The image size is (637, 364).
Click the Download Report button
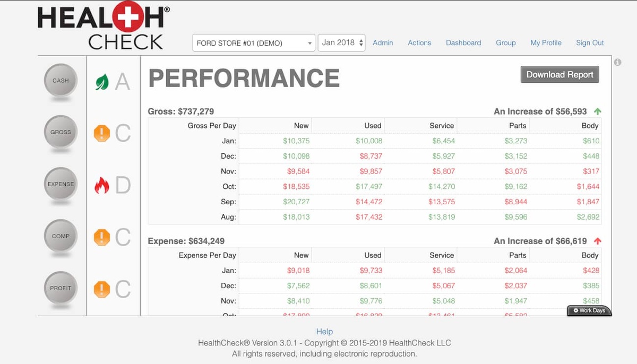559,75
